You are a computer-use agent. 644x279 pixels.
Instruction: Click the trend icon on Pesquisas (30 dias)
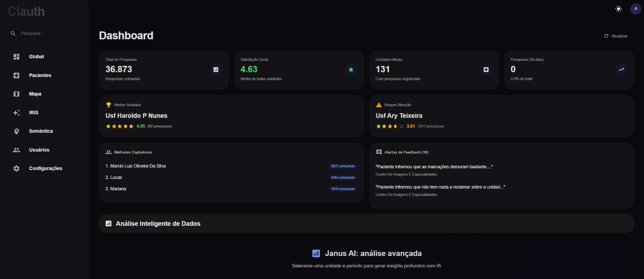[x=621, y=69]
